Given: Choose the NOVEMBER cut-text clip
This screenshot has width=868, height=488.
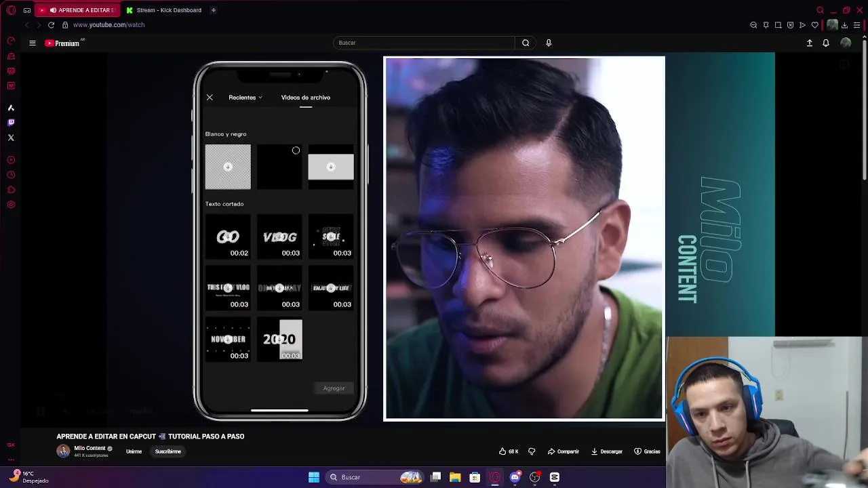Looking at the screenshot, I should 228,340.
